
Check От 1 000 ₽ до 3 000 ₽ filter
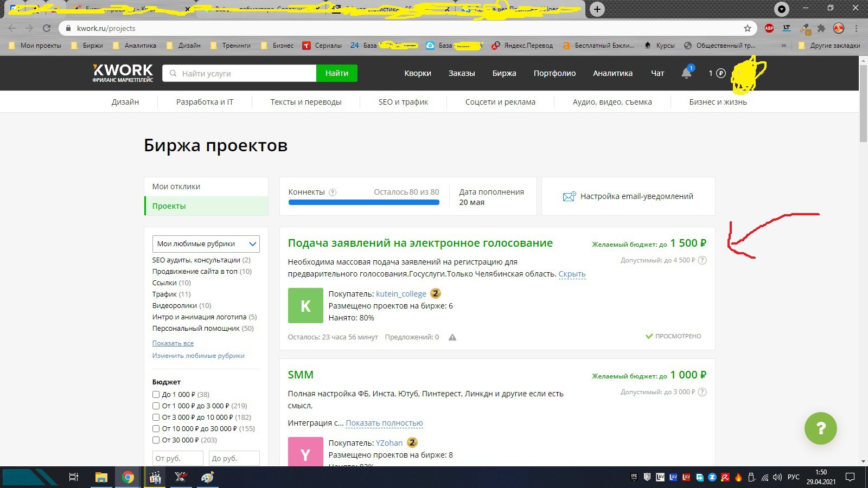click(x=156, y=406)
